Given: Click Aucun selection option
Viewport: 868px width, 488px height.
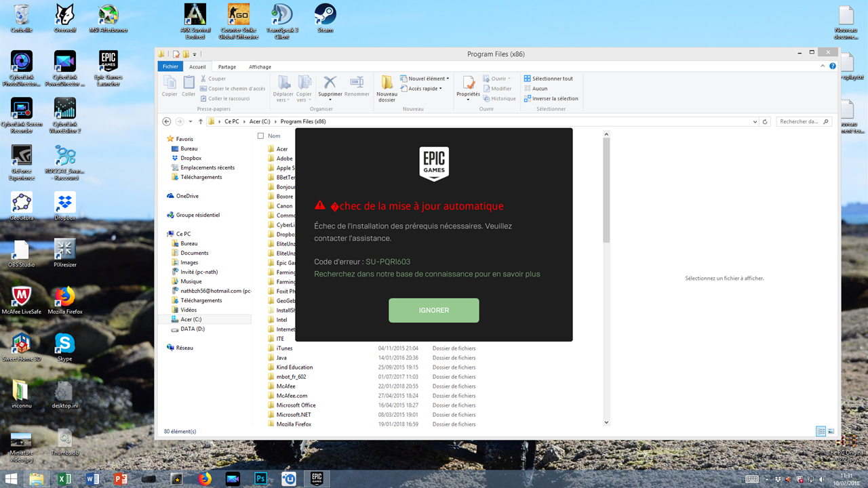Looking at the screenshot, I should [x=536, y=89].
